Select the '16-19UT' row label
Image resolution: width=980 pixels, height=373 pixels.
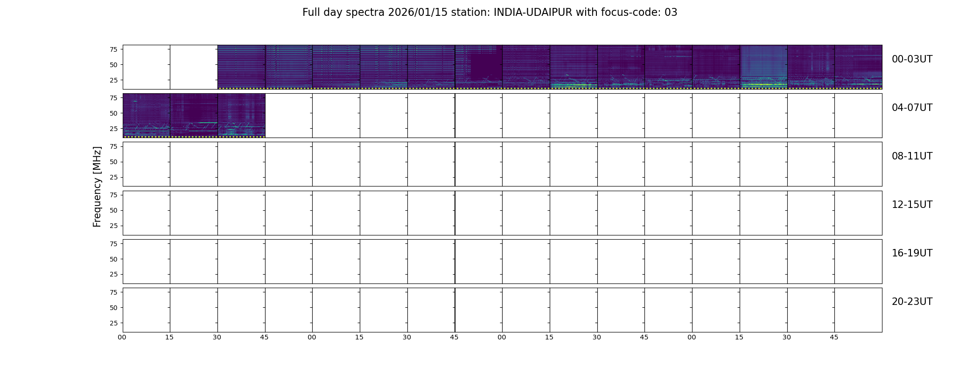[x=912, y=253]
